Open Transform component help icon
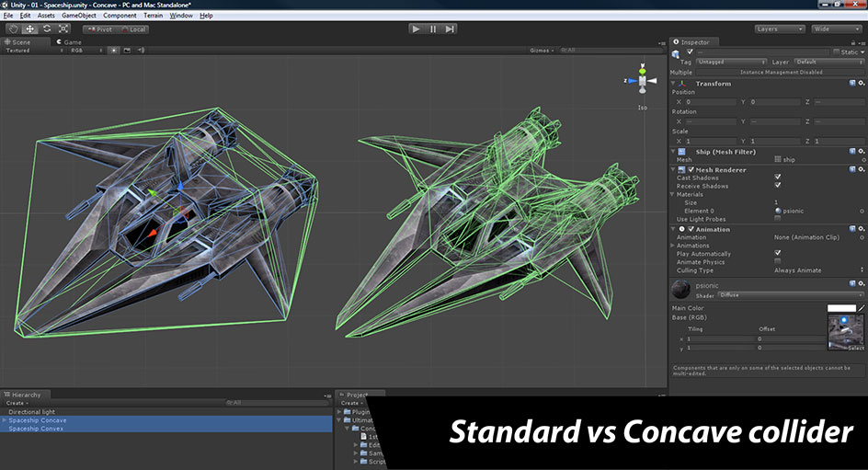This screenshot has width=868, height=470. tap(852, 83)
